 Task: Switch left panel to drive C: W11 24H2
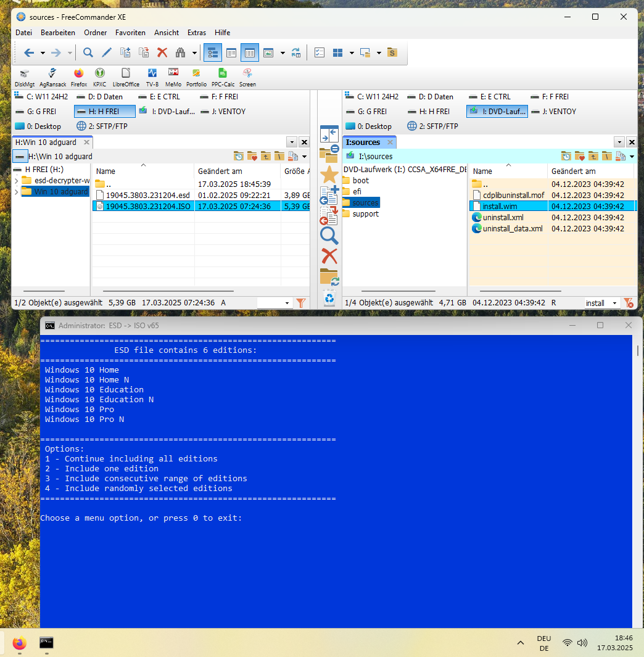pyautogui.click(x=41, y=97)
